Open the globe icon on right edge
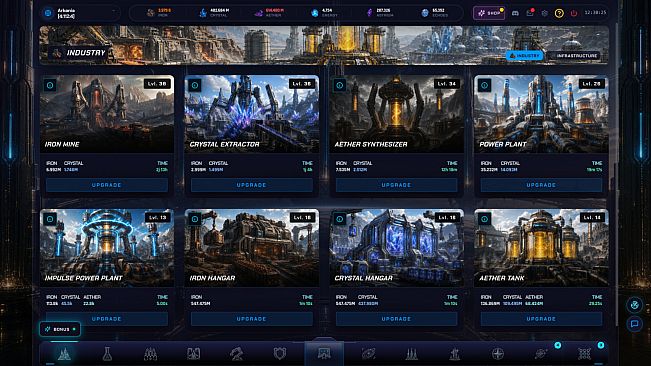Screen dimensions: 651x366 point(634,305)
